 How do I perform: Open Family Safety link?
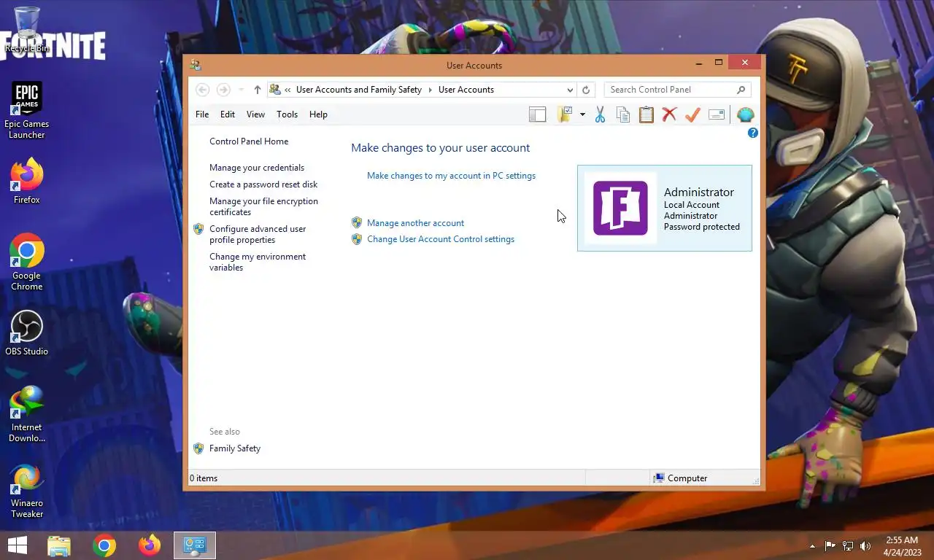pyautogui.click(x=235, y=448)
